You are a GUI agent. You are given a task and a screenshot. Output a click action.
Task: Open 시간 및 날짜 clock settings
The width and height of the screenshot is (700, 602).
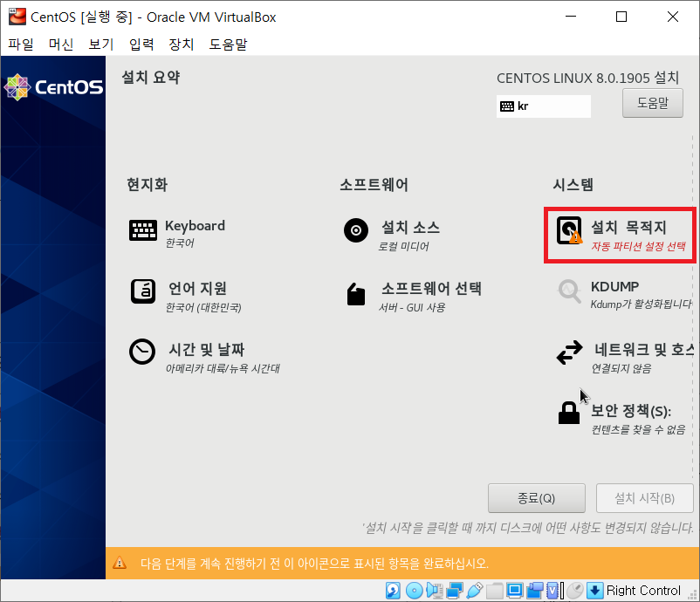tap(204, 358)
